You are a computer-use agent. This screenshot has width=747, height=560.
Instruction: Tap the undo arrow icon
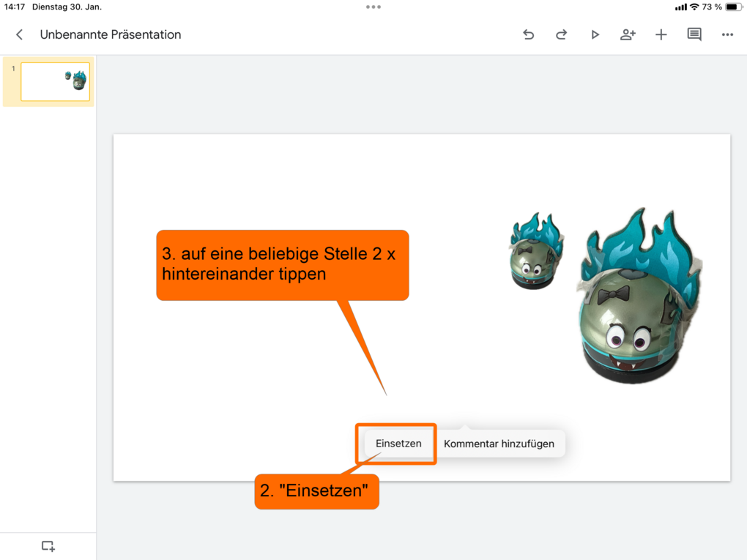528,34
